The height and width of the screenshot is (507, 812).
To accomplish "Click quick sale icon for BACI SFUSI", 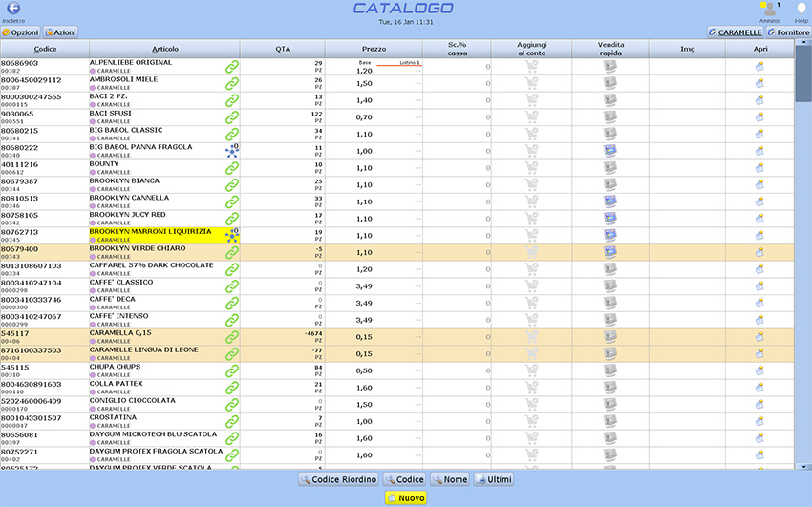I will tap(610, 116).
